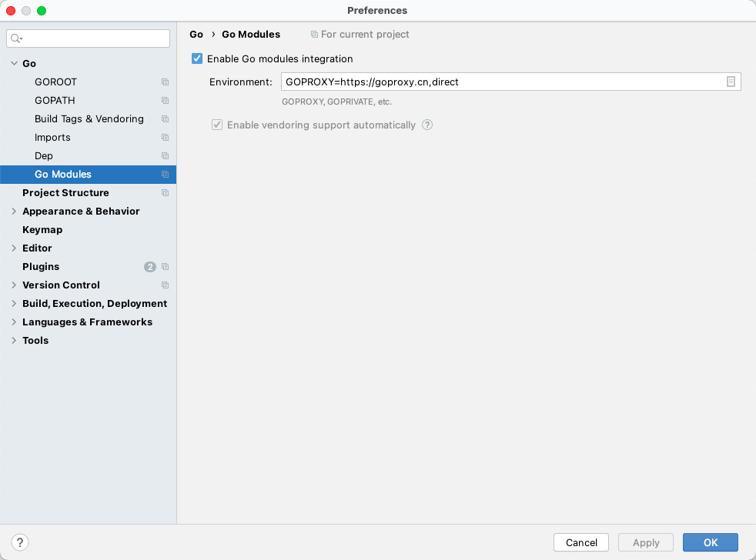The image size is (756, 560).
Task: Click project-level icon beside GOROOT
Action: point(165,82)
